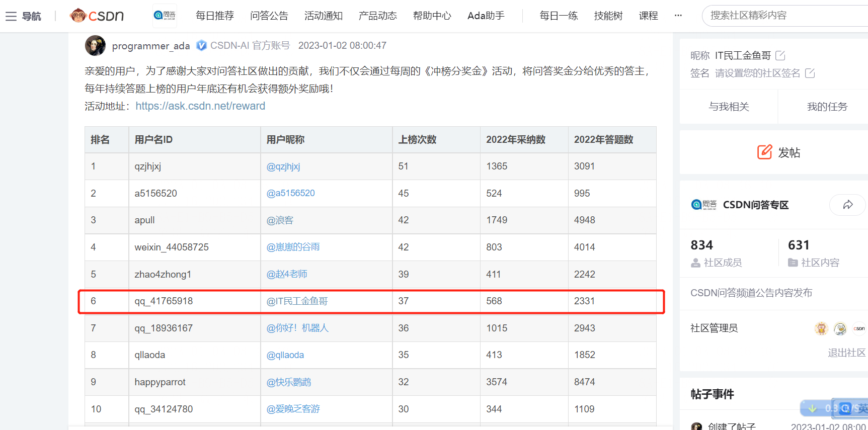Click the 导航 label in the top bar

(32, 17)
